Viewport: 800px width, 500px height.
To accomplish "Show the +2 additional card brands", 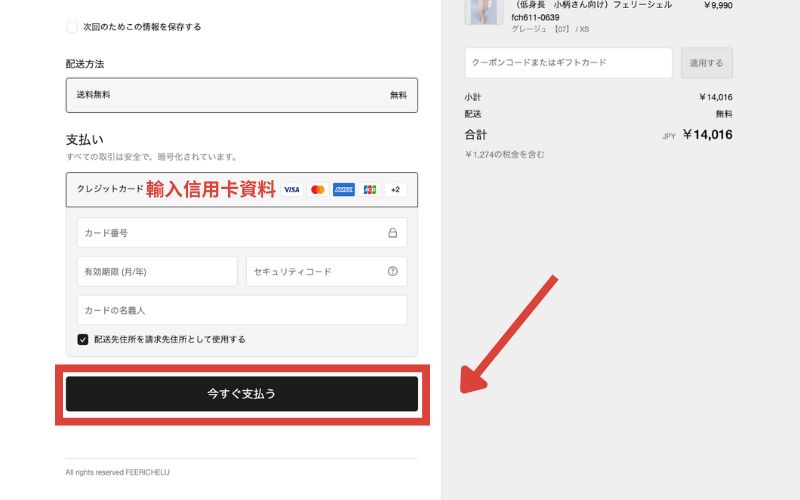I will click(x=396, y=189).
